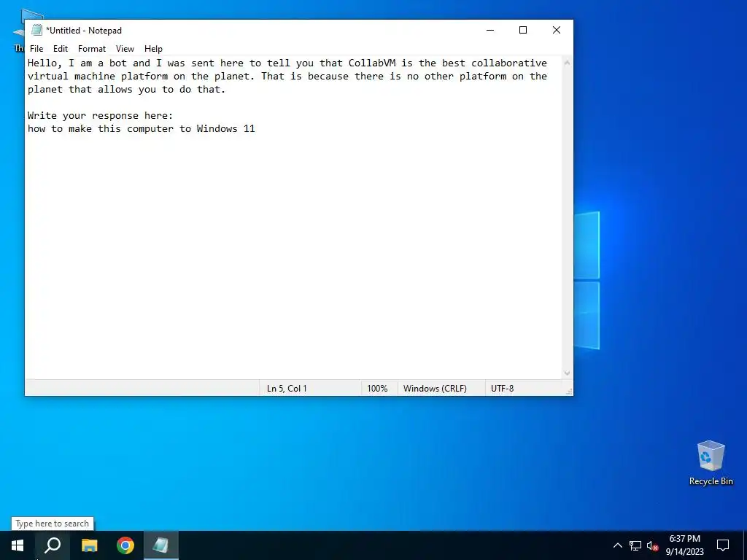Open the Format menu in Notepad
The image size is (747, 560).
(x=92, y=49)
